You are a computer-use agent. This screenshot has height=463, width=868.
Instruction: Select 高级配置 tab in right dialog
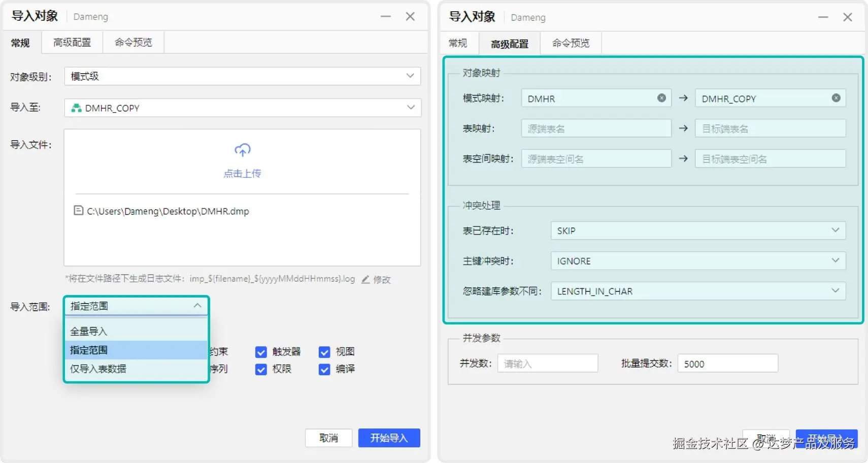tap(510, 44)
